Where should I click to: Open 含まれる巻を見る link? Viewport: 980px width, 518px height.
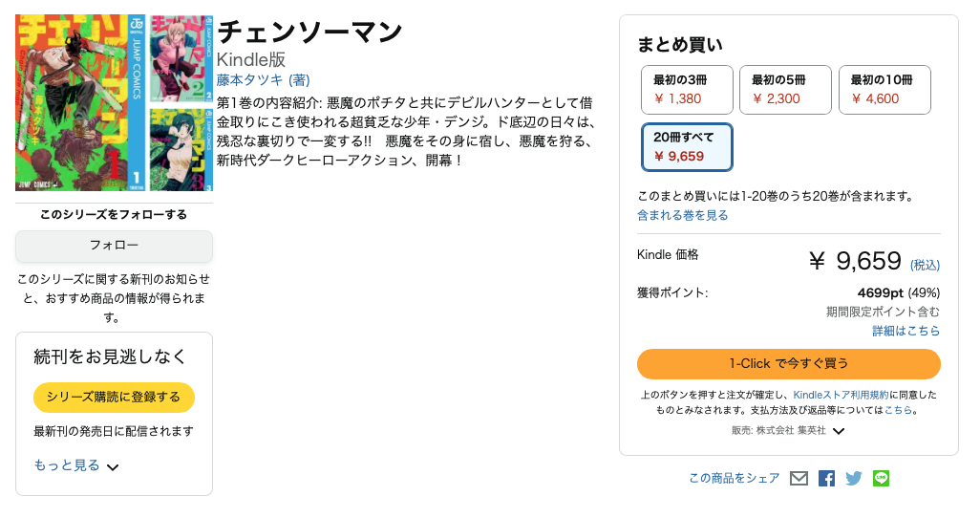point(682,215)
